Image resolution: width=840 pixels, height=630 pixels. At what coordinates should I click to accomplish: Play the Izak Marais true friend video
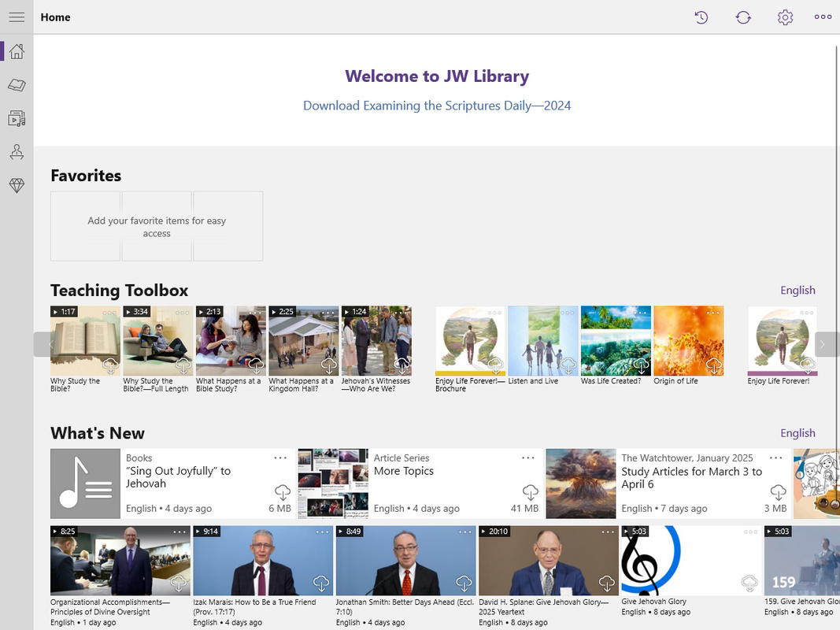point(263,560)
